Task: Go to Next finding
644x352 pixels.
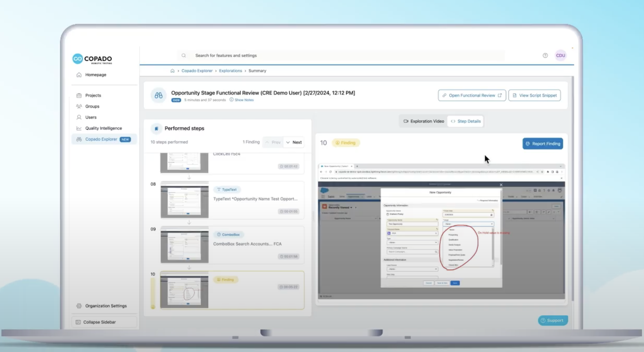Action: tap(294, 142)
